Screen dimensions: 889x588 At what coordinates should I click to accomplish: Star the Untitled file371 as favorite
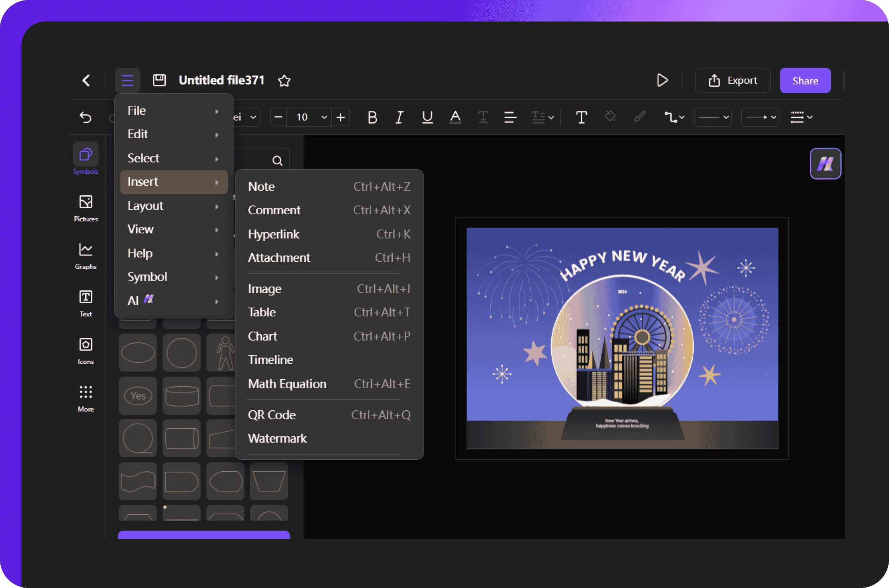pyautogui.click(x=284, y=81)
